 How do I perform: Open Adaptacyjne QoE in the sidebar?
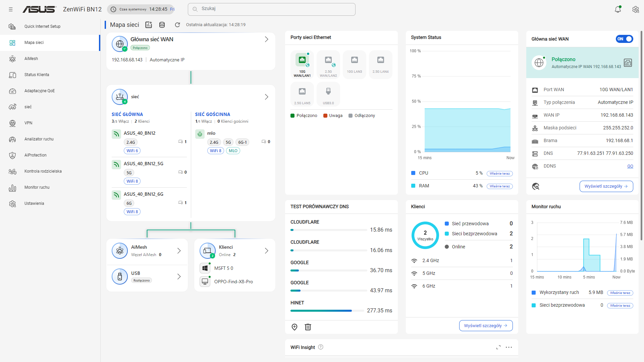[50, 91]
